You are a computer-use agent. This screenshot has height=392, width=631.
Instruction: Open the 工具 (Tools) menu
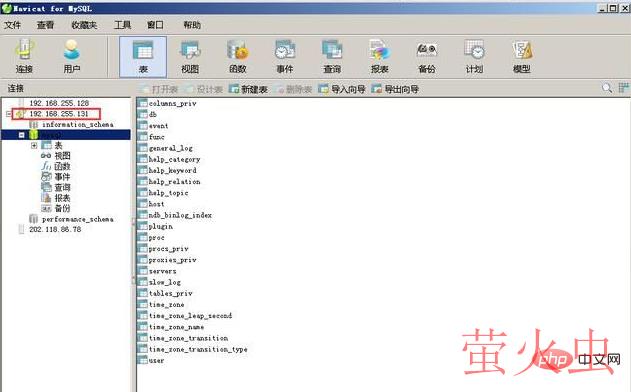tap(122, 25)
